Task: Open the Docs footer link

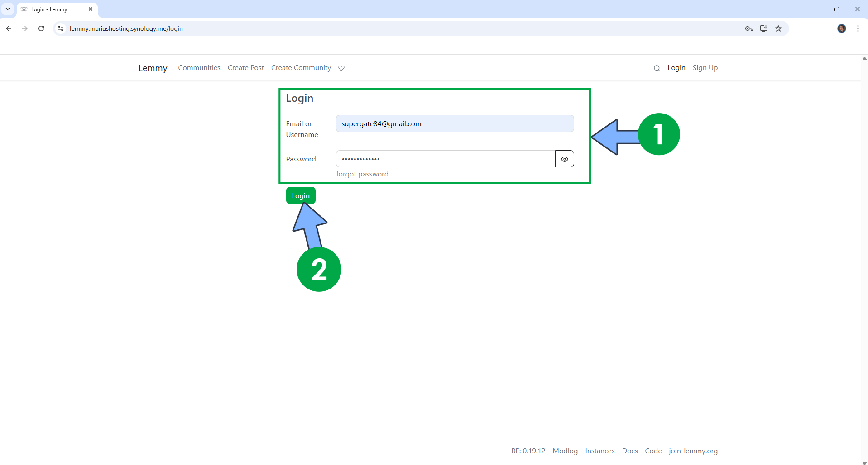Action: [630, 451]
